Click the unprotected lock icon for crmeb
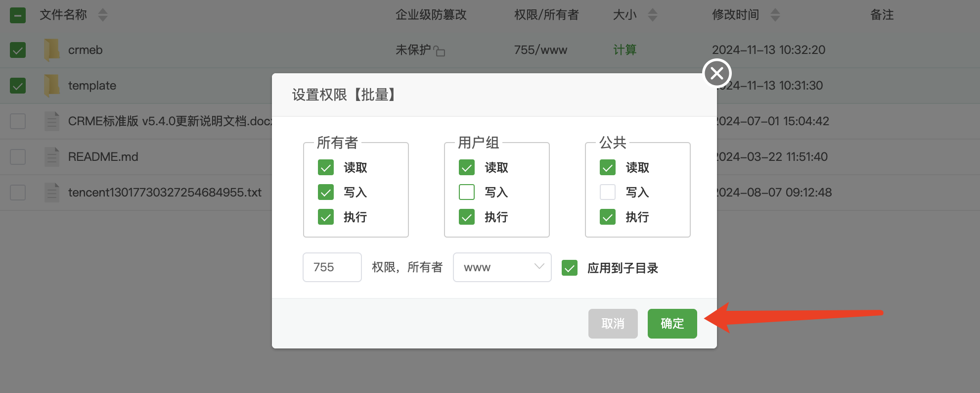 click(x=440, y=50)
